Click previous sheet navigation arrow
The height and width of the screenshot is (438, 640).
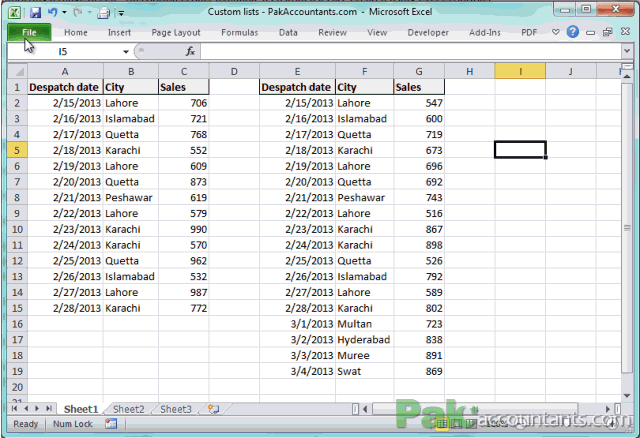click(x=26, y=408)
